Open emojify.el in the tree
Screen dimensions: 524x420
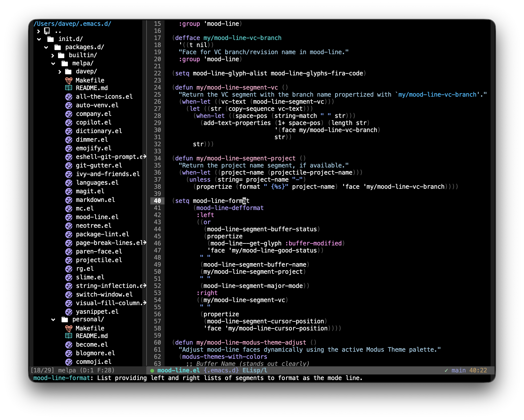click(94, 148)
